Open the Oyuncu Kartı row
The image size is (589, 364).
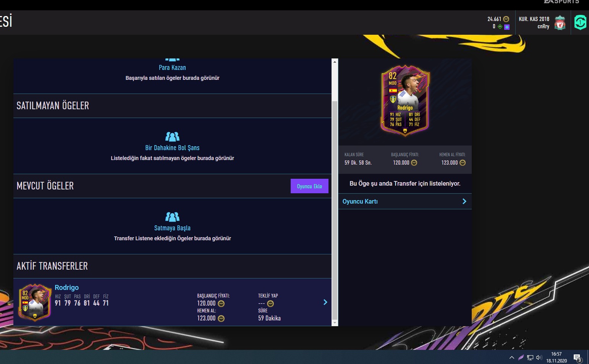tap(405, 201)
